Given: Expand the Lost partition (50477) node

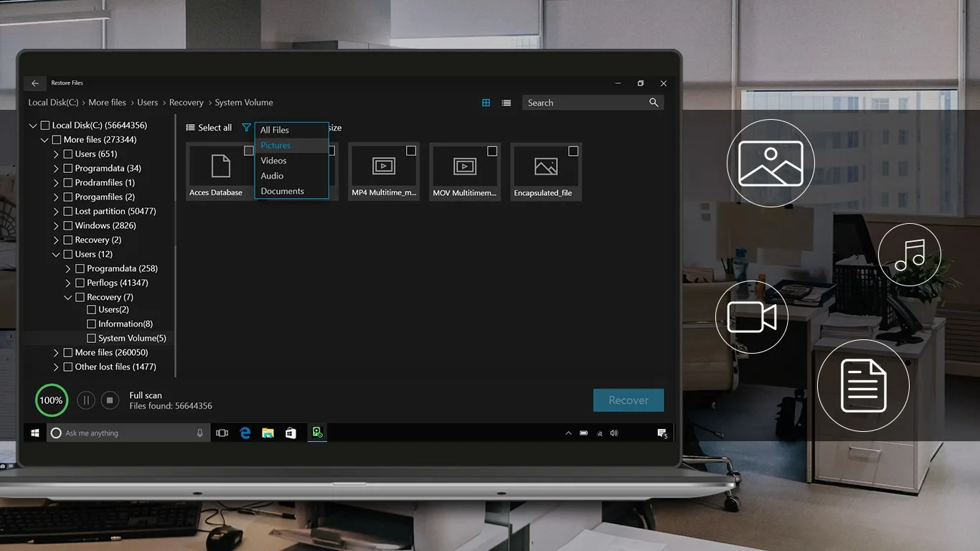Looking at the screenshot, I should tap(56, 212).
